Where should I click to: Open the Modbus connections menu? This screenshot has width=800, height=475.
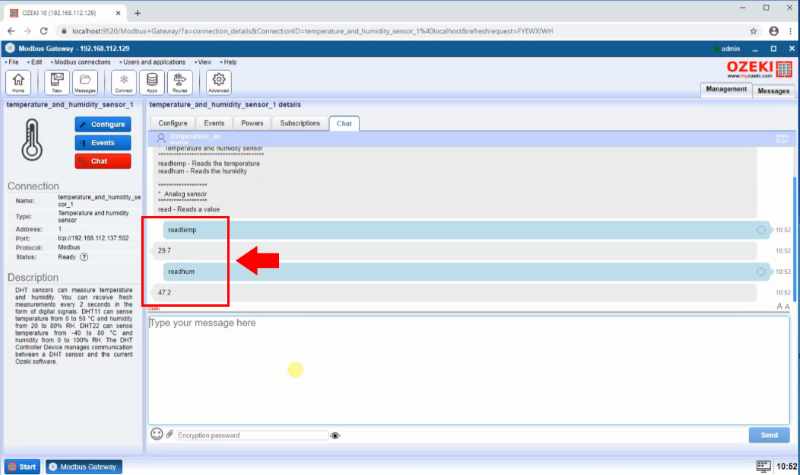81,62
